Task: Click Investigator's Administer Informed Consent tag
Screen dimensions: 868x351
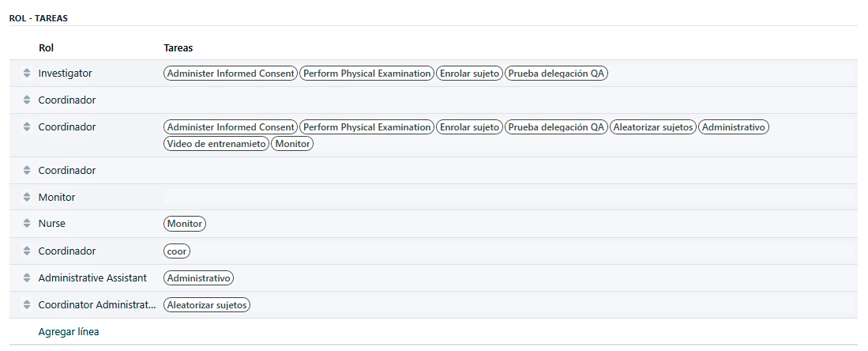Action: pos(231,74)
